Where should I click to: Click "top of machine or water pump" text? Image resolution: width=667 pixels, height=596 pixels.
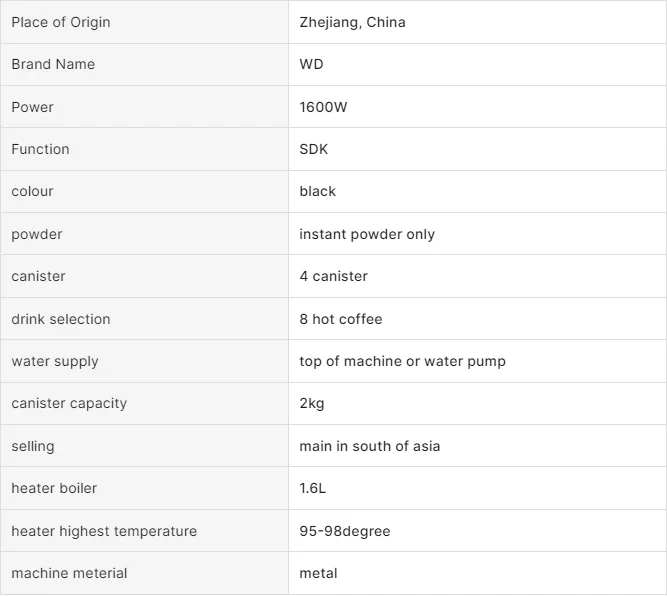tap(402, 361)
